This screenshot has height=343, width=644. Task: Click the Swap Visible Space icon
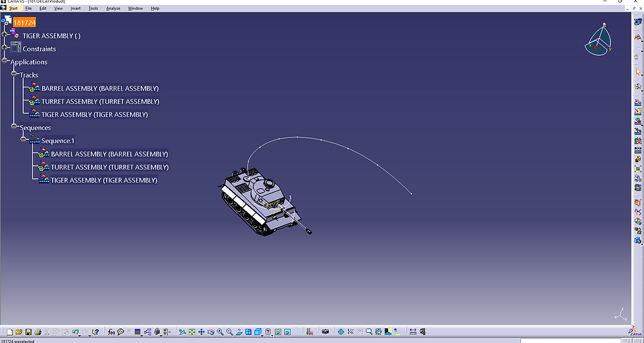pyautogui.click(x=287, y=332)
